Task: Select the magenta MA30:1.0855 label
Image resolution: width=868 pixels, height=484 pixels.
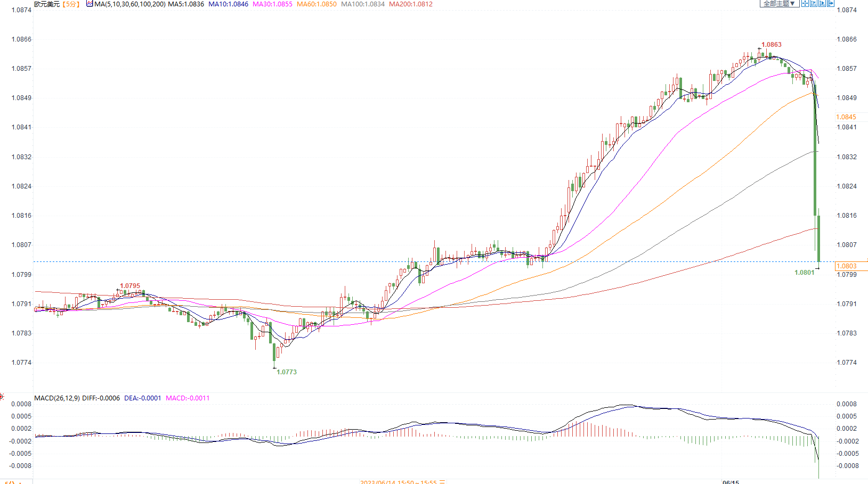Action: [272, 4]
